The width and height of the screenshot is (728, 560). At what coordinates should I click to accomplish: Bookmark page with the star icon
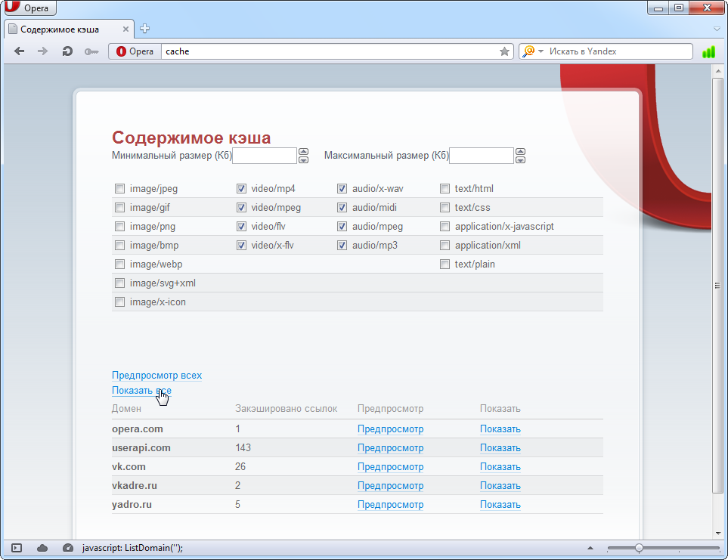(504, 51)
